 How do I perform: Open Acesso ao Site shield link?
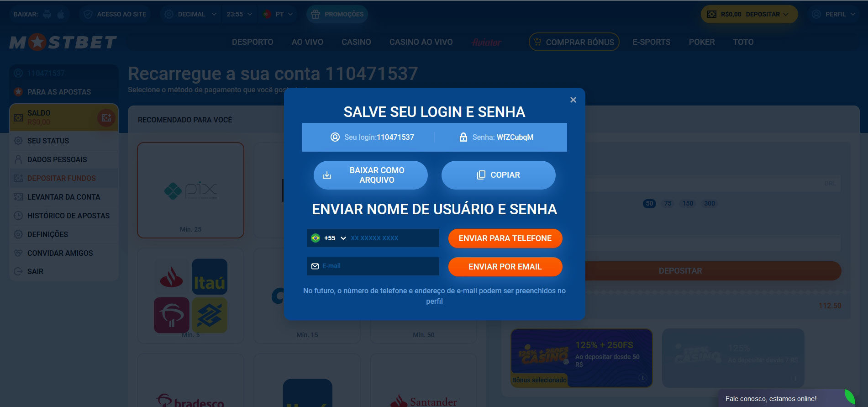pos(115,14)
